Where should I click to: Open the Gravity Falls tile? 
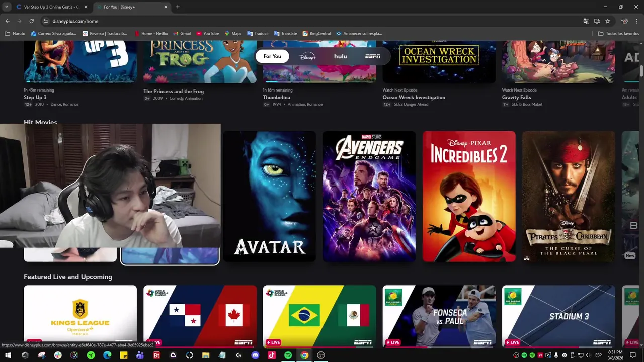click(558, 61)
